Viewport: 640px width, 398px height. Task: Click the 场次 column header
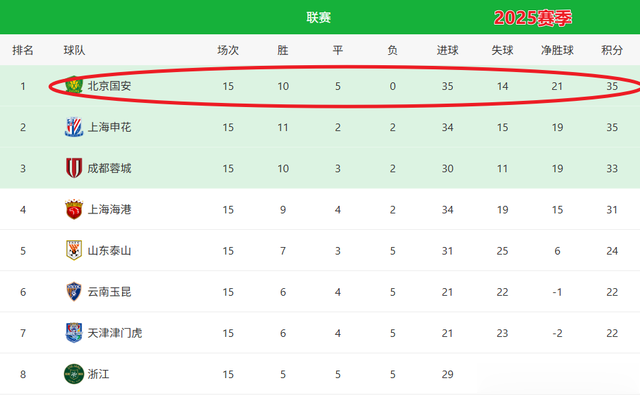tap(228, 50)
